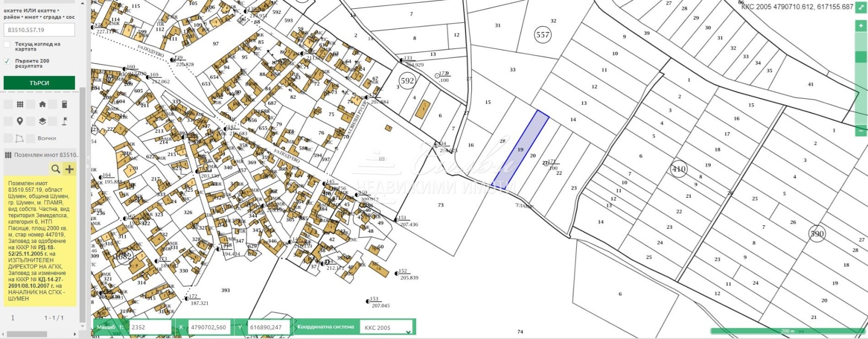Zoom out with the minus button
Image resolution: width=868 pixels, height=339 pixels.
point(861,131)
